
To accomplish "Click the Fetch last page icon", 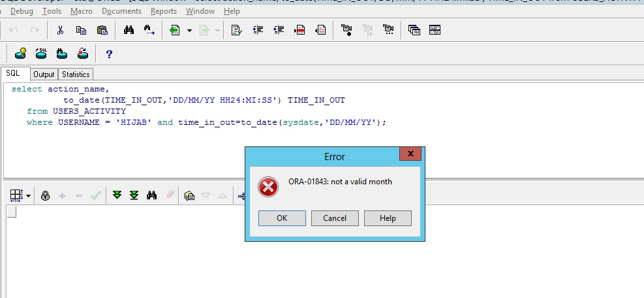I will (x=134, y=195).
